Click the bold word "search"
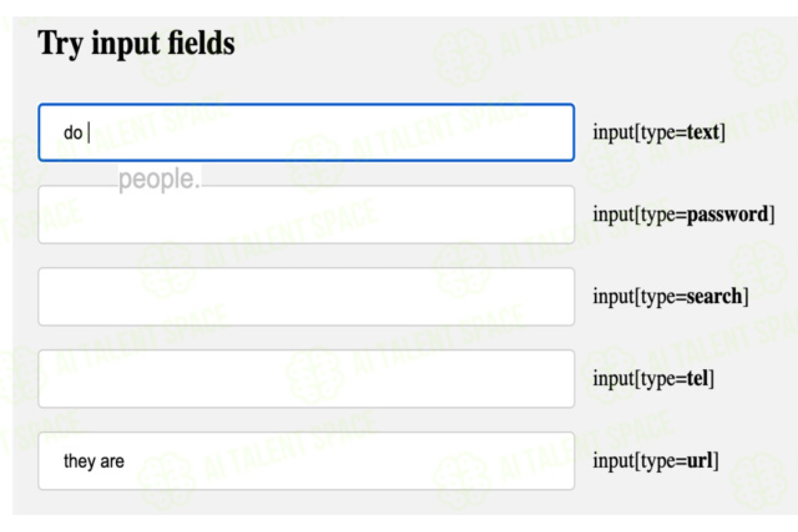The image size is (798, 532). [714, 296]
